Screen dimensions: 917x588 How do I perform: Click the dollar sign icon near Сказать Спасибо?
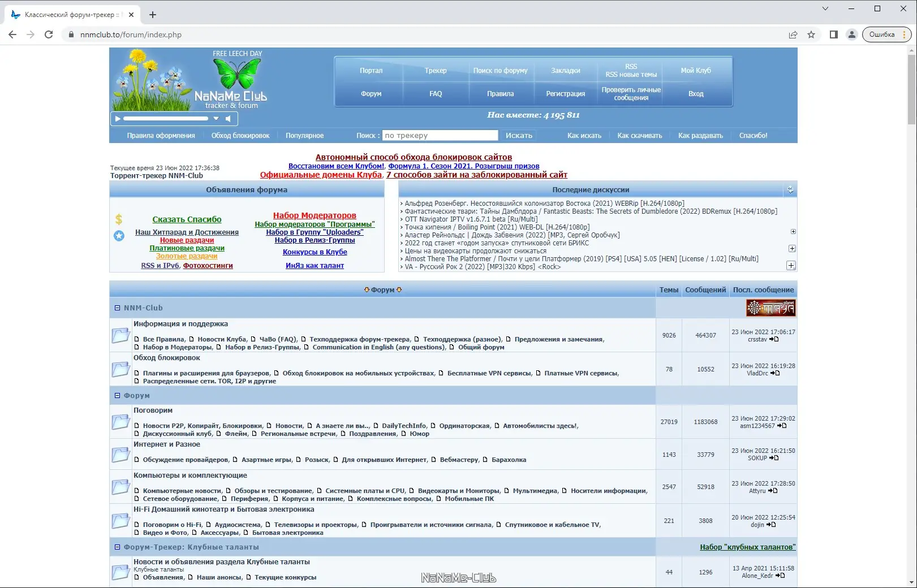(119, 219)
